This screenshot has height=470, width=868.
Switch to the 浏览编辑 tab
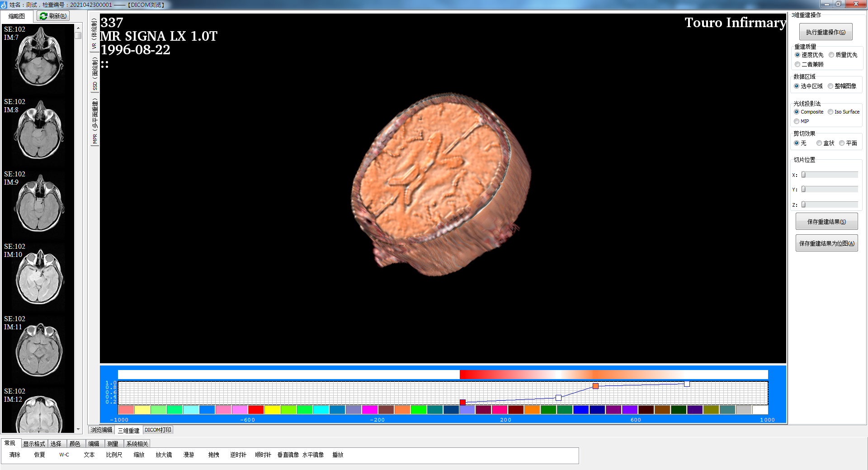click(x=101, y=430)
